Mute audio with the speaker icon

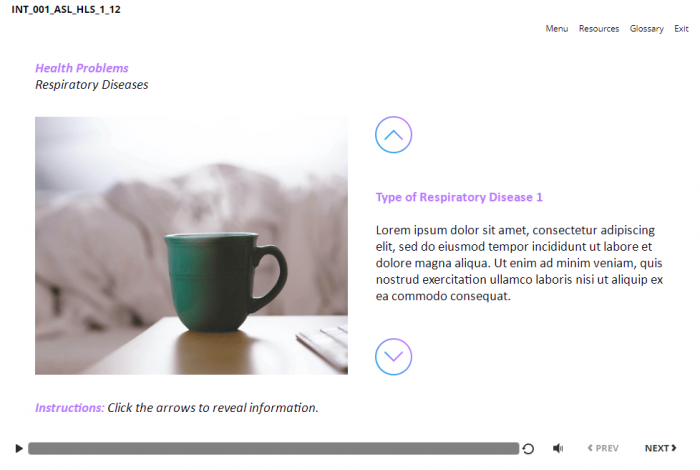[x=558, y=448]
